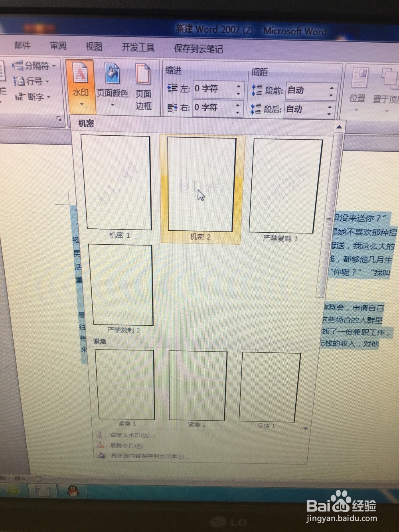Click the spacing icon beside 段后
The image size is (399, 532).
point(256,108)
